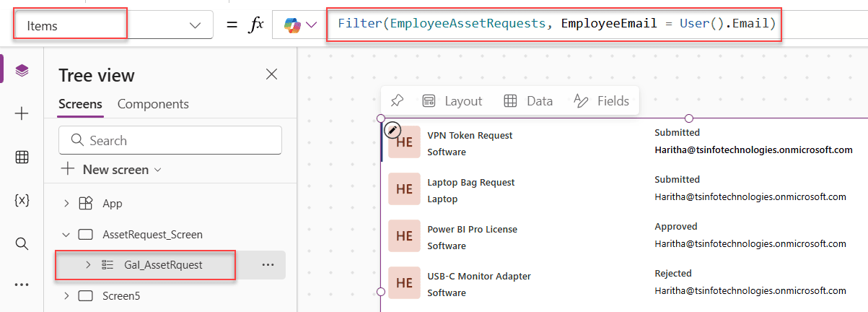Click the Insert plus icon in sidebar
Viewport: 868px width, 312px height.
pyautogui.click(x=22, y=113)
